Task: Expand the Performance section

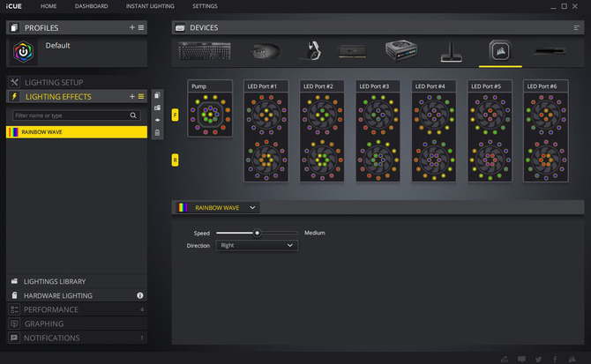Action: pyautogui.click(x=77, y=309)
